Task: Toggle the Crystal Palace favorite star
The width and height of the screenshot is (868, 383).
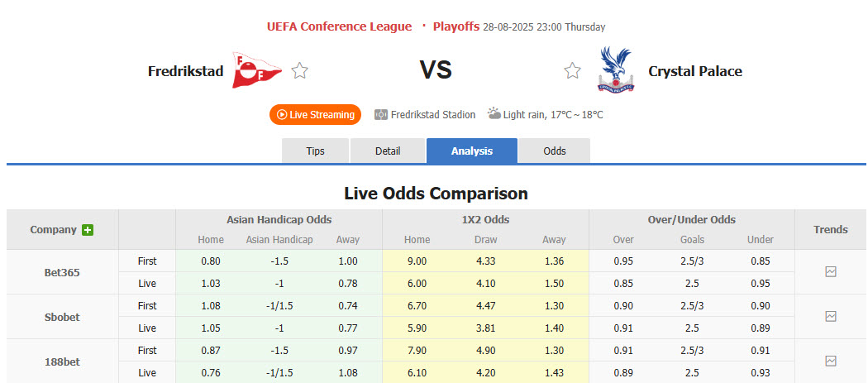Action: click(x=572, y=71)
